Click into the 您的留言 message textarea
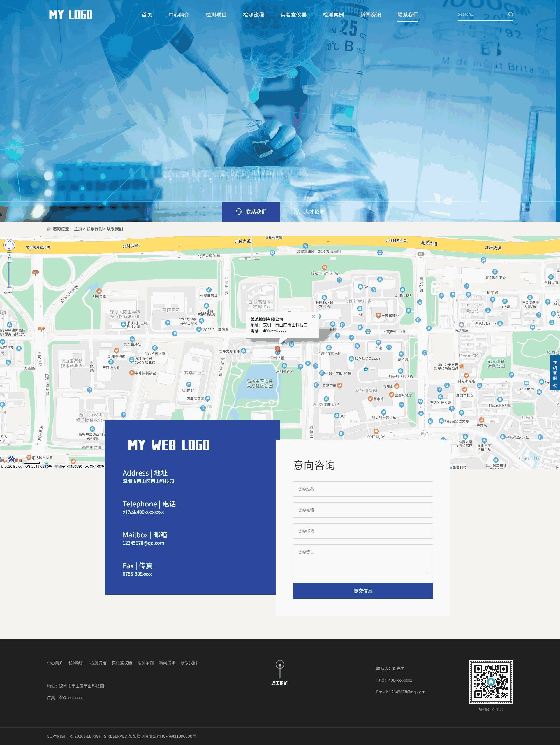 (362, 560)
